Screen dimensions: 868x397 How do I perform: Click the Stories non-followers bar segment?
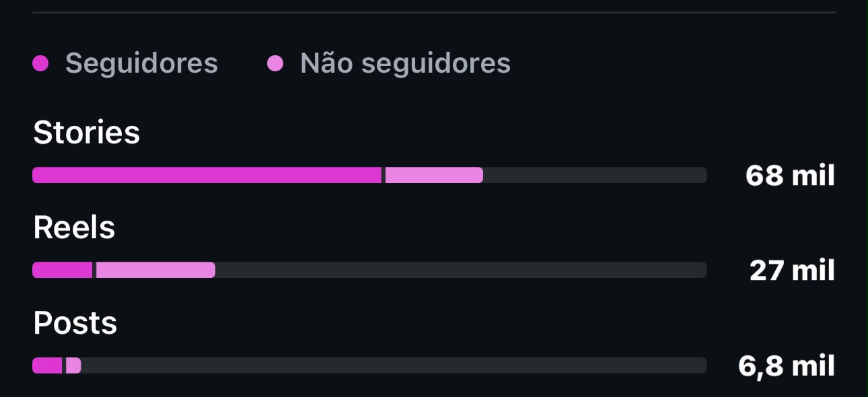coord(434,175)
